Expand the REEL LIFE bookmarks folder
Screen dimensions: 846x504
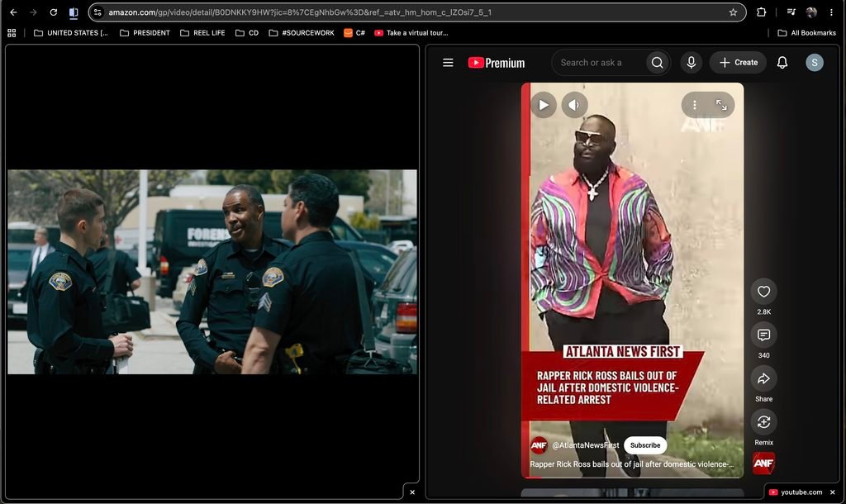click(202, 33)
